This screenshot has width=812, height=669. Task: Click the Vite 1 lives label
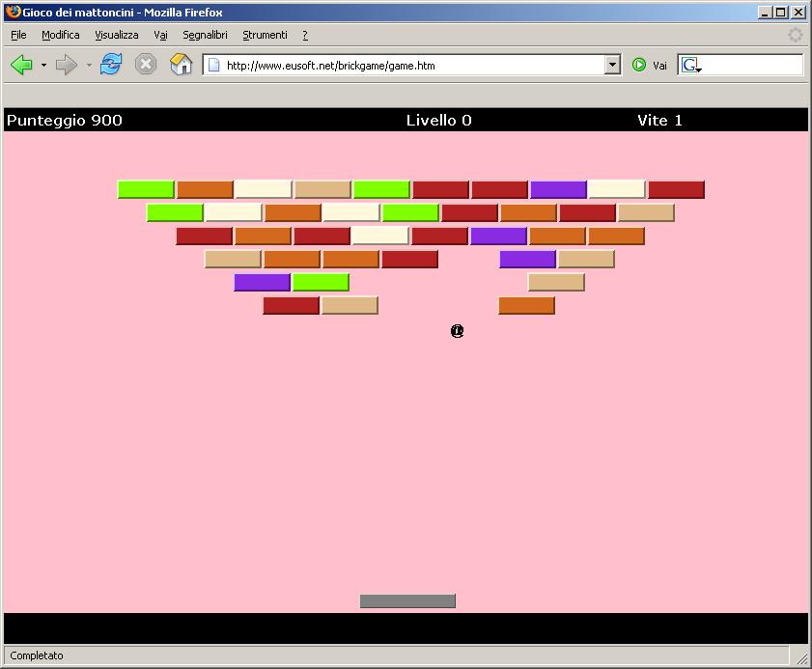coord(659,120)
